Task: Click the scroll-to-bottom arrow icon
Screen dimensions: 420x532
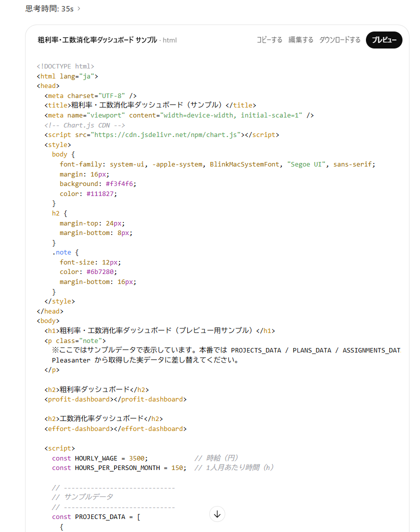Action: click(217, 514)
